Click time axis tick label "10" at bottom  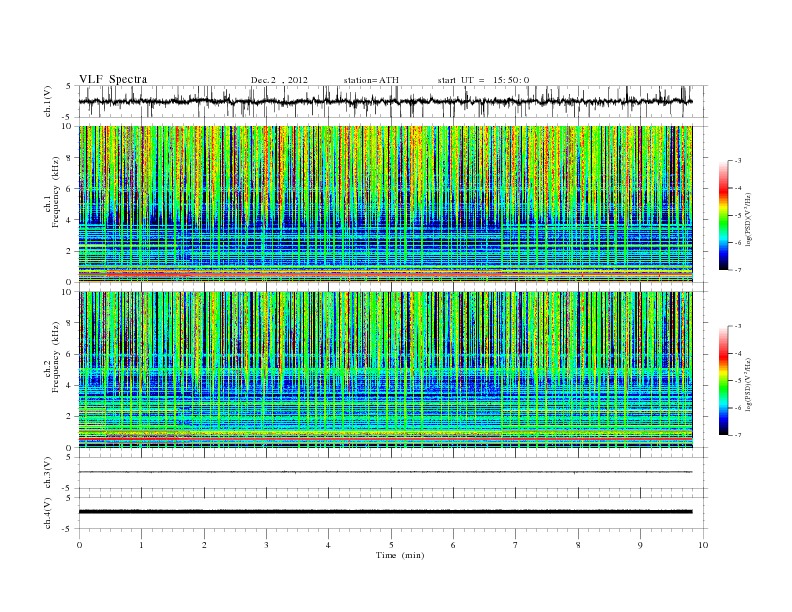(703, 545)
